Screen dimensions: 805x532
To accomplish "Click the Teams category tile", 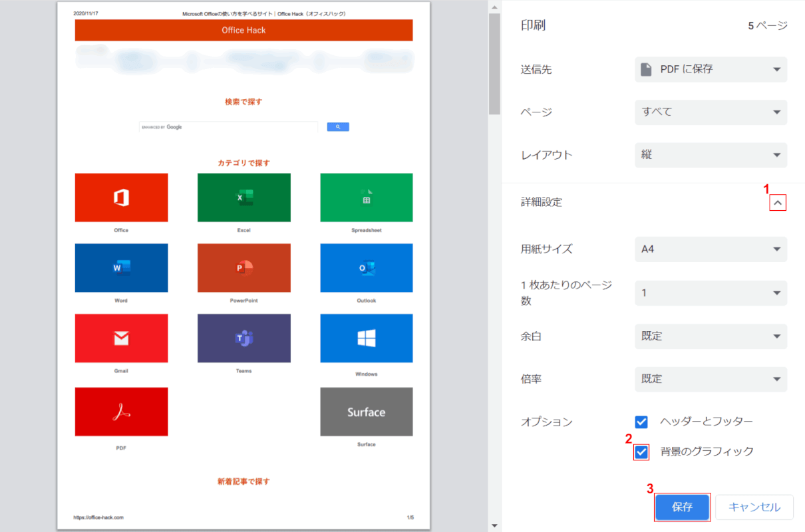I will point(244,338).
